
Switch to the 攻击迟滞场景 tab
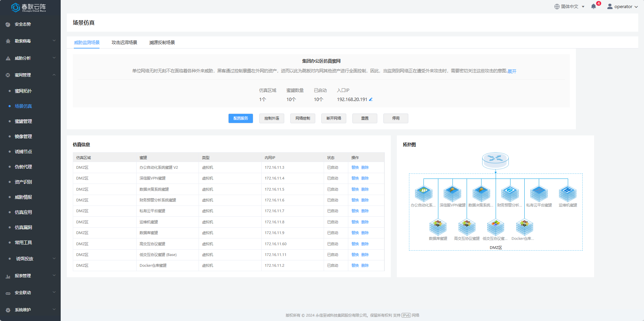pyautogui.click(x=124, y=42)
